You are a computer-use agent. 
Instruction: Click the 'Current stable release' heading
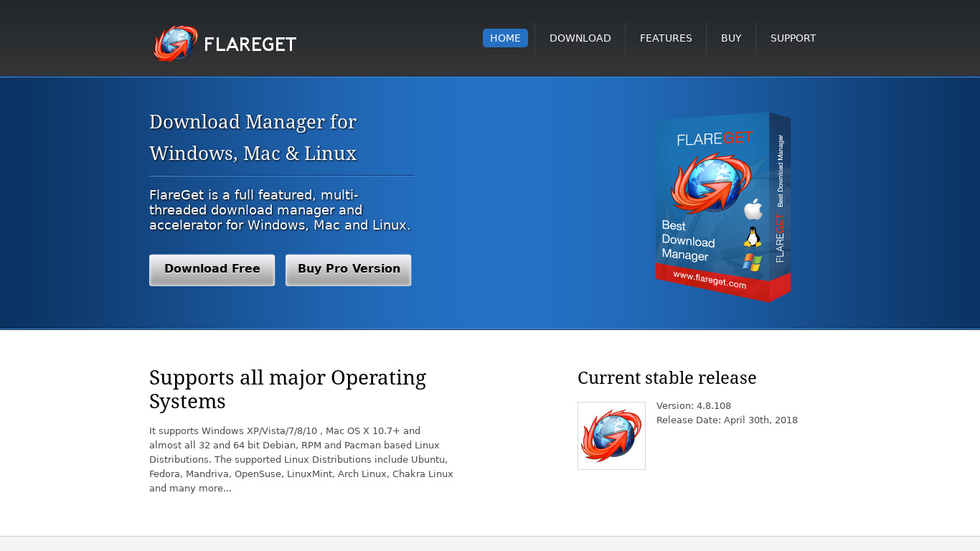point(667,378)
